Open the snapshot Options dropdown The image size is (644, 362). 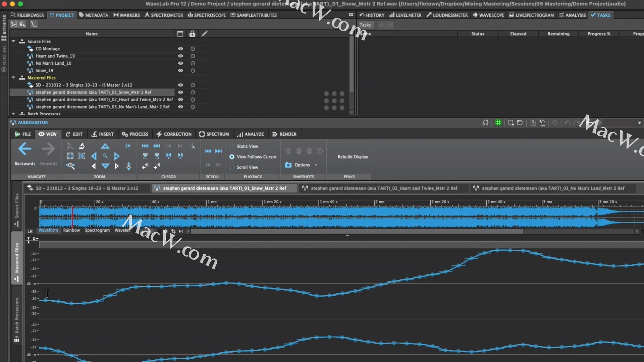point(306,165)
